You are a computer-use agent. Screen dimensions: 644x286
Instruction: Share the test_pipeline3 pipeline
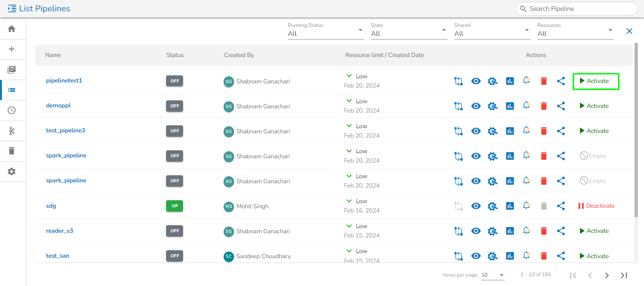click(561, 131)
